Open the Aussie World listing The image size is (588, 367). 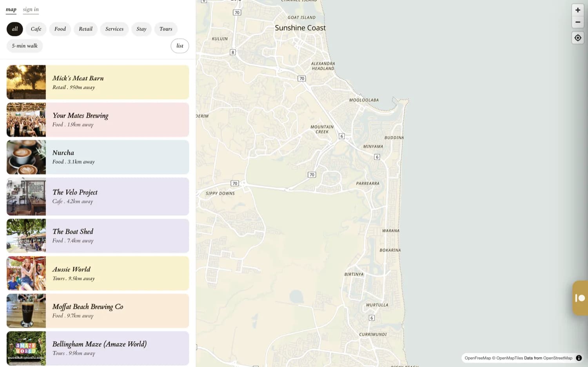[98, 273]
